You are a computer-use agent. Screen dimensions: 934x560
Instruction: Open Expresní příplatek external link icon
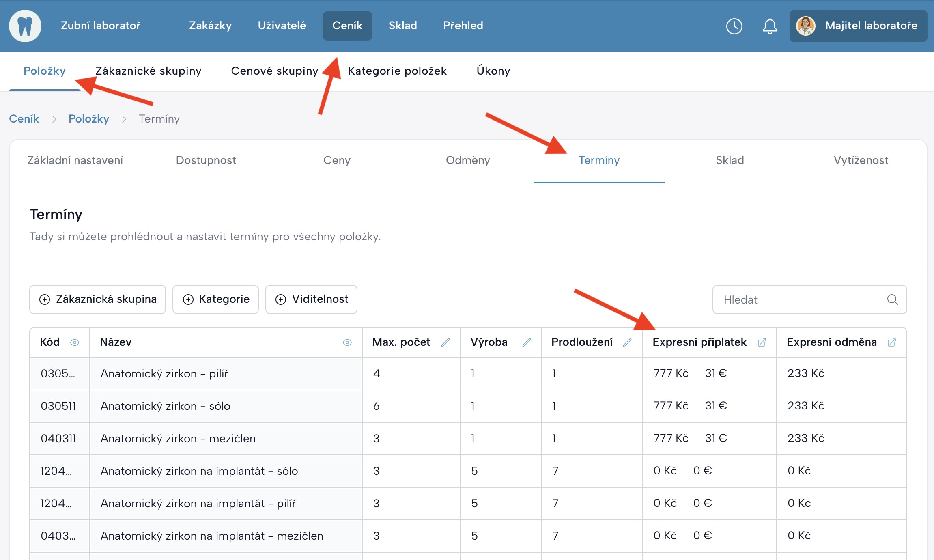coord(762,342)
